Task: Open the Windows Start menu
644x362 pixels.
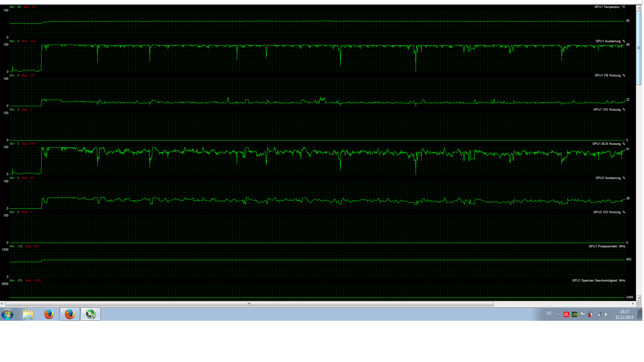Action: 7,314
